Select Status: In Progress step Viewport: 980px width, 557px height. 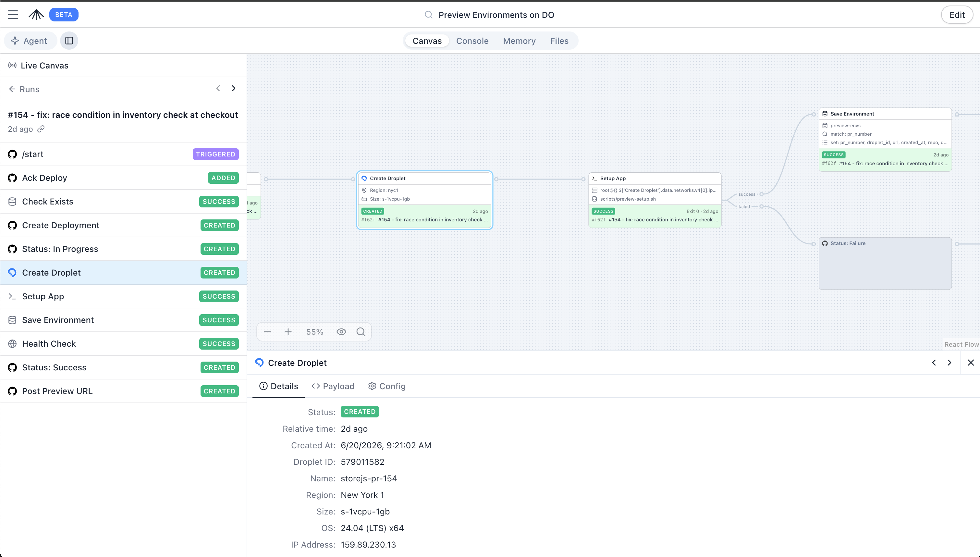click(123, 249)
